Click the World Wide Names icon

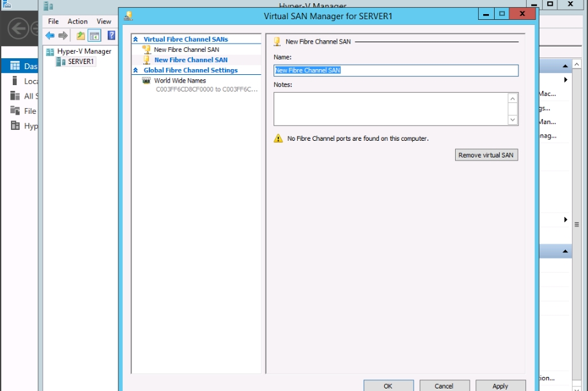point(146,81)
